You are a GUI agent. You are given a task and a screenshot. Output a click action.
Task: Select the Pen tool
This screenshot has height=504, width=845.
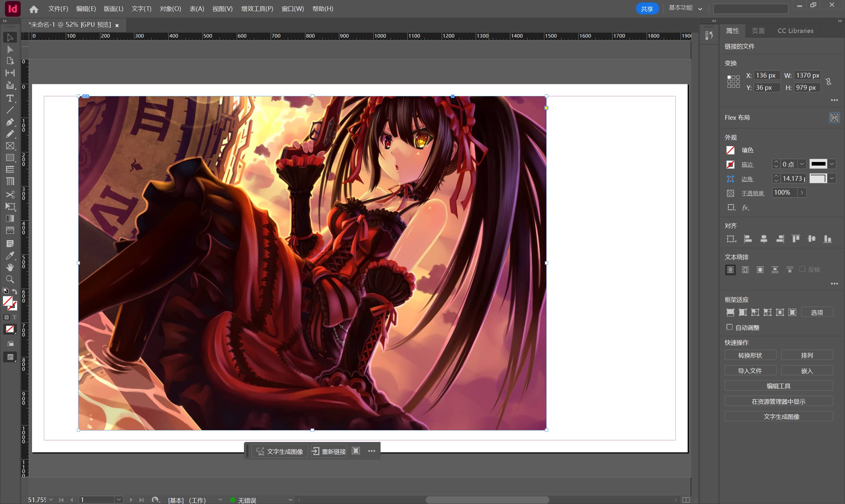point(10,122)
